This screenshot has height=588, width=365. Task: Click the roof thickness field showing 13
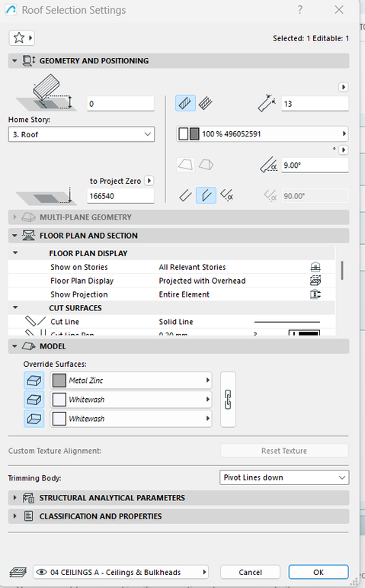pos(315,104)
